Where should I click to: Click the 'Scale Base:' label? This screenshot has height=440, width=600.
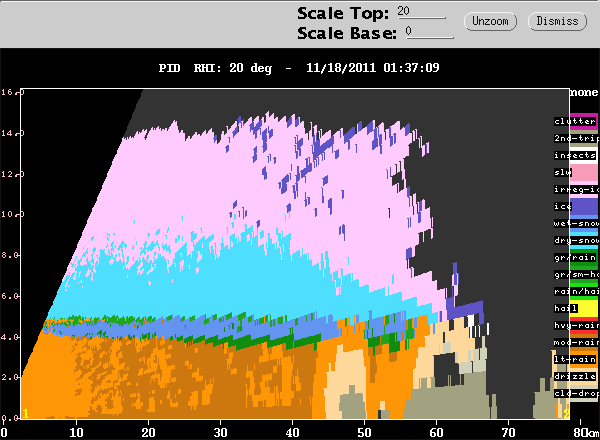(347, 33)
